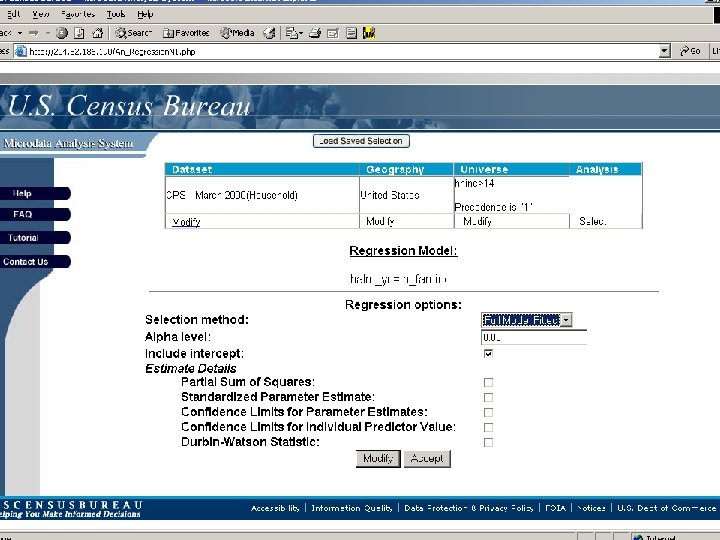Click Modify under the Universe column
The height and width of the screenshot is (540, 720).
pos(477,222)
